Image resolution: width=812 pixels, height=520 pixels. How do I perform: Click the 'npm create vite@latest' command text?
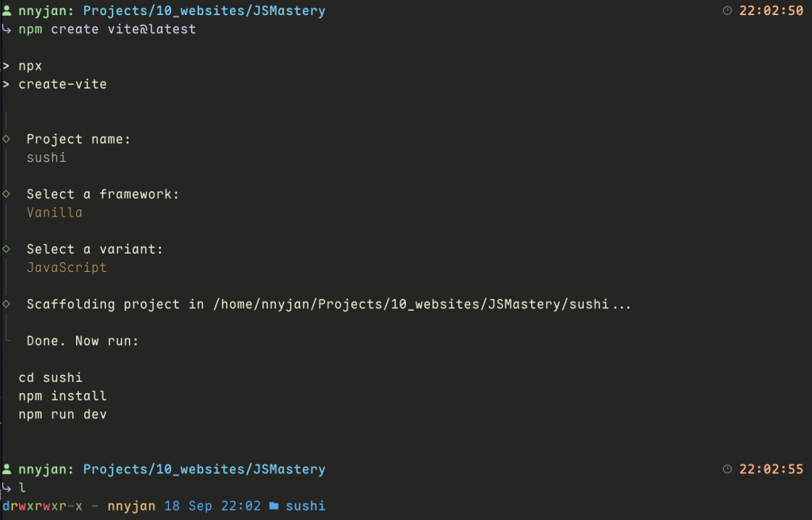point(107,29)
